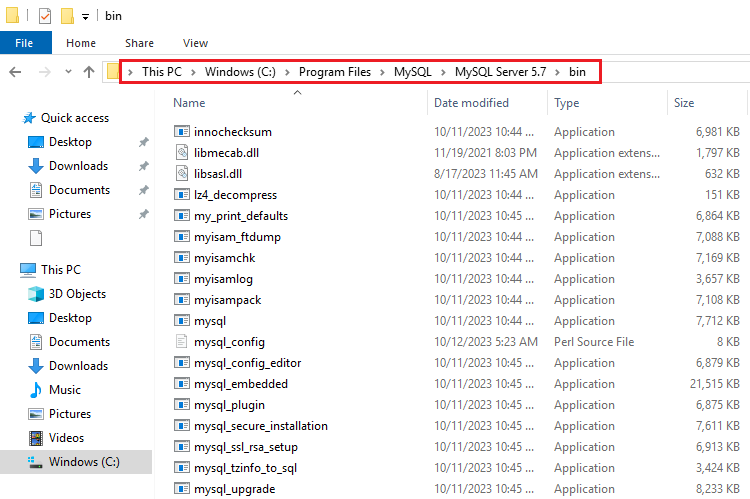Select the mysql_plugin application icon
The height and width of the screenshot is (499, 750).
tap(182, 405)
